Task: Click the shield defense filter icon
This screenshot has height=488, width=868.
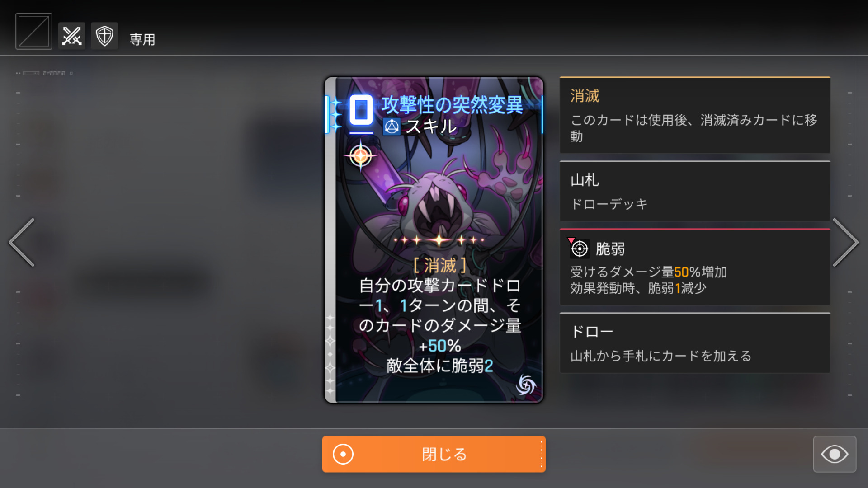Action: coord(104,36)
